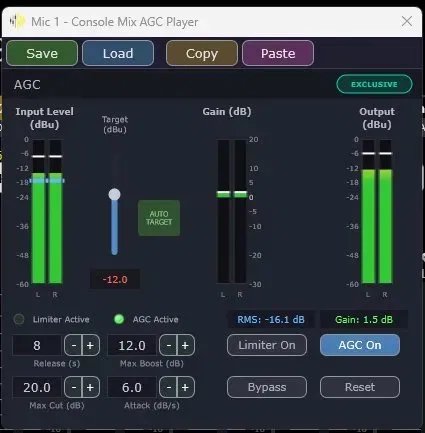The width and height of the screenshot is (425, 433).
Task: Click the Input Level left channel meter
Action: tap(38, 212)
